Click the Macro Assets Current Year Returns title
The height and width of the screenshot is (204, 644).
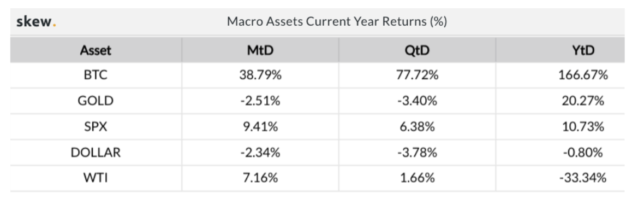point(337,22)
